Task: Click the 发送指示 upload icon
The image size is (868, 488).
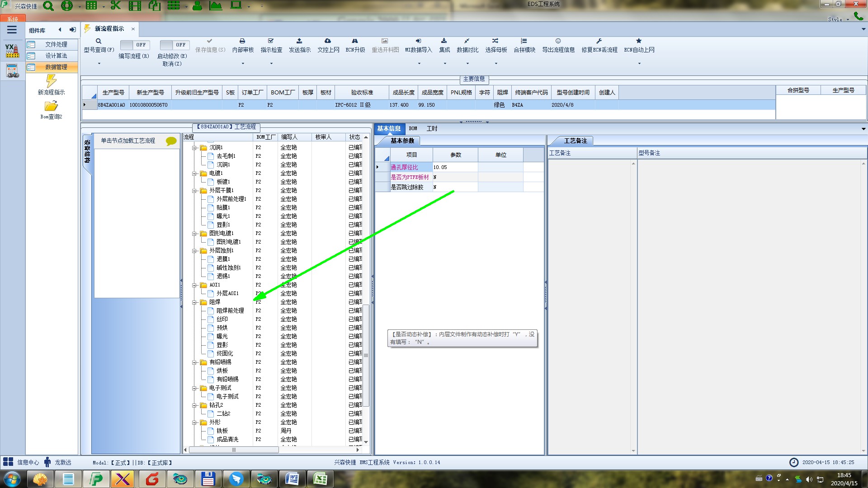Action: [299, 41]
